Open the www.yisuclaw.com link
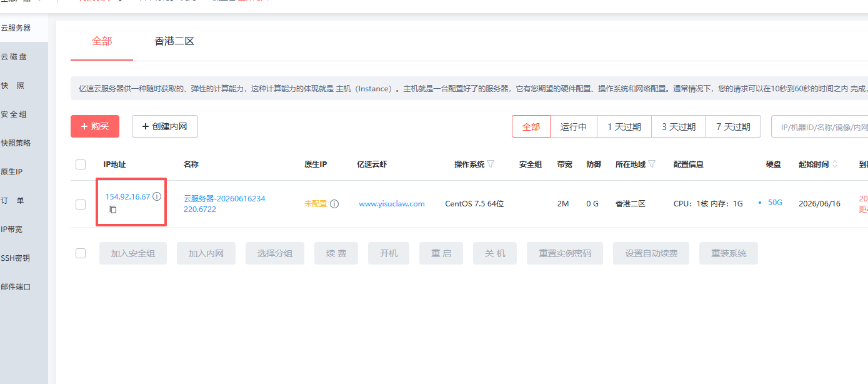Viewport: 868px width, 384px height. click(392, 204)
